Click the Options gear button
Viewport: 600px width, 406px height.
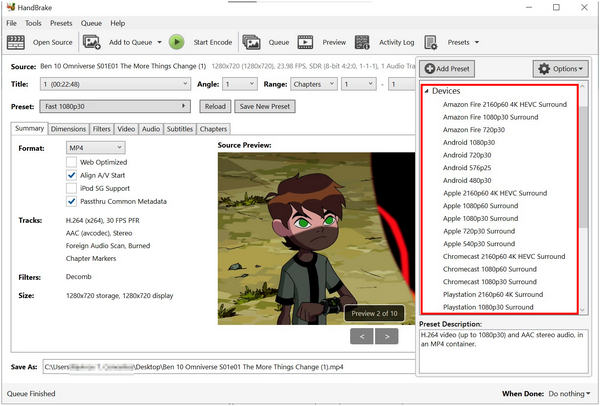point(560,69)
